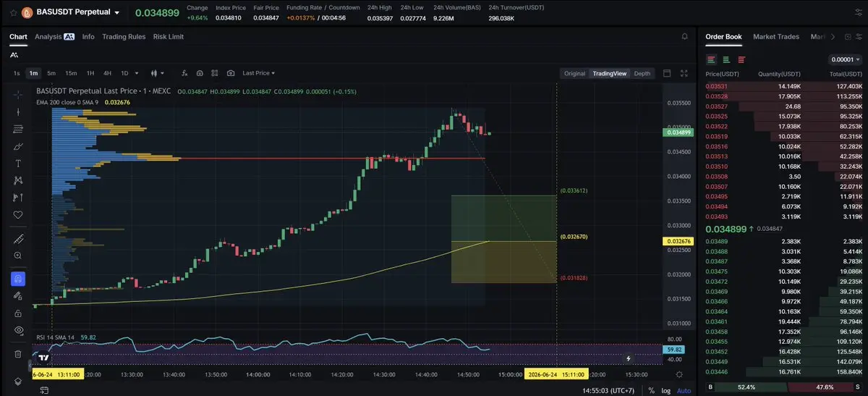This screenshot has height=396, width=868.
Task: Take a chart snapshot with camera icon
Action: [231, 73]
